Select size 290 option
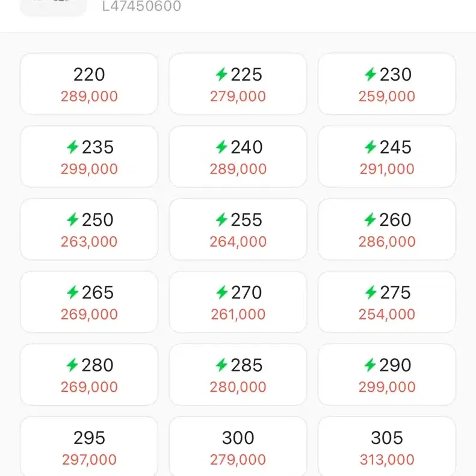This screenshot has width=476, height=476. 387,375
